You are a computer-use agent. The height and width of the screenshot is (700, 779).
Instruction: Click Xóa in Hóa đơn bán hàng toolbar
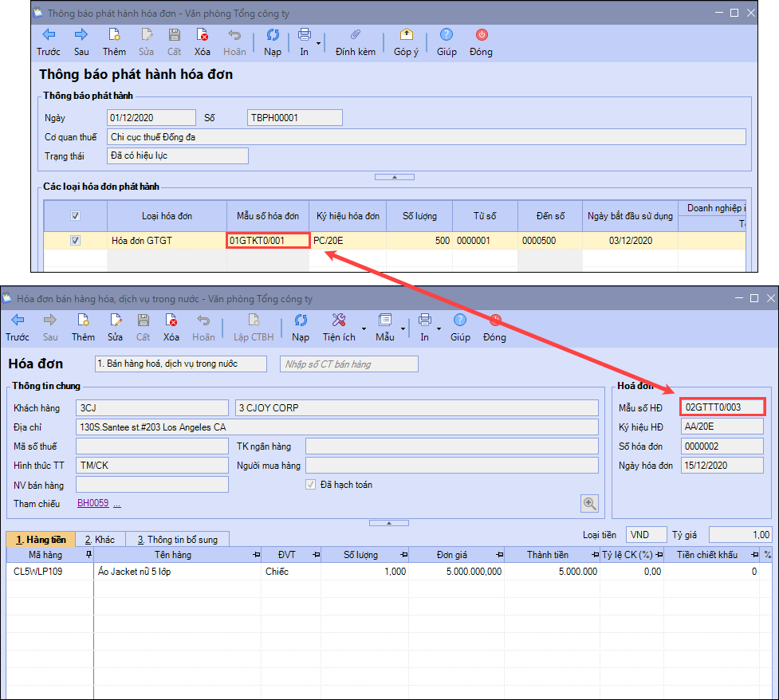171,328
